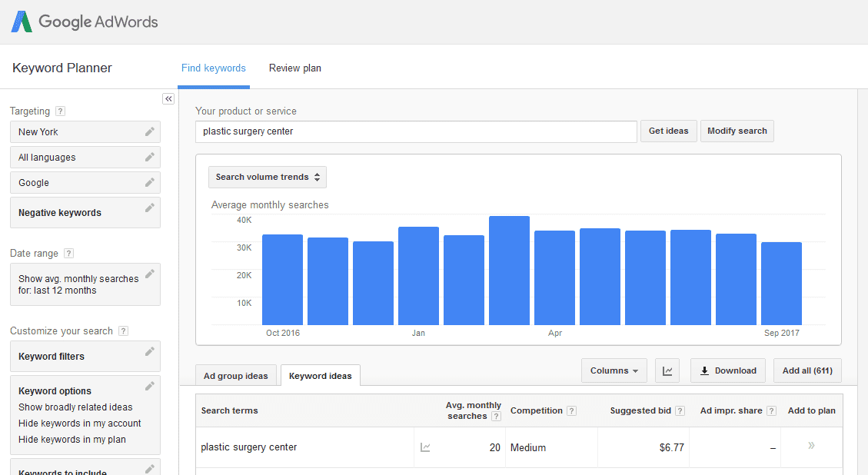
Task: Show trend chart for plastic surgery center
Action: click(425, 447)
